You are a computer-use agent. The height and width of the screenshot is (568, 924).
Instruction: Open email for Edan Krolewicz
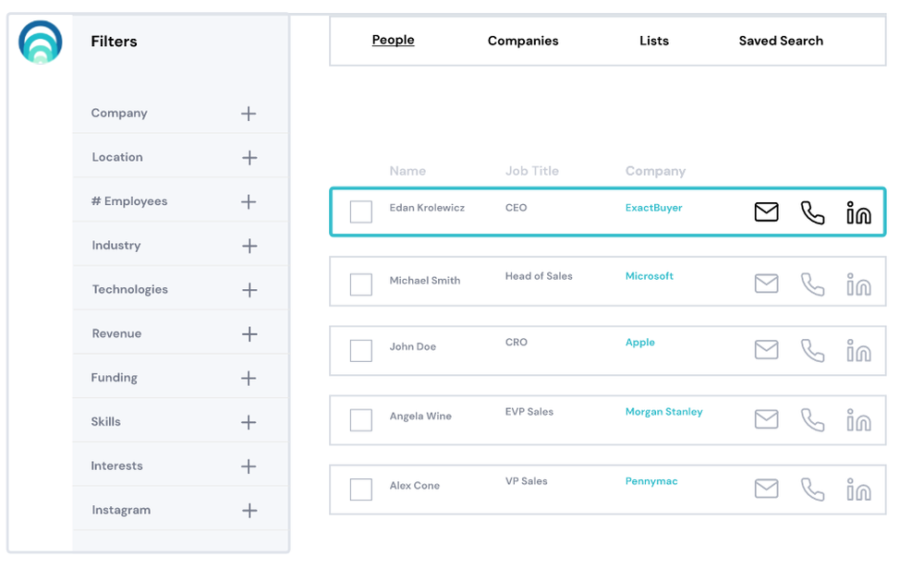(x=766, y=212)
